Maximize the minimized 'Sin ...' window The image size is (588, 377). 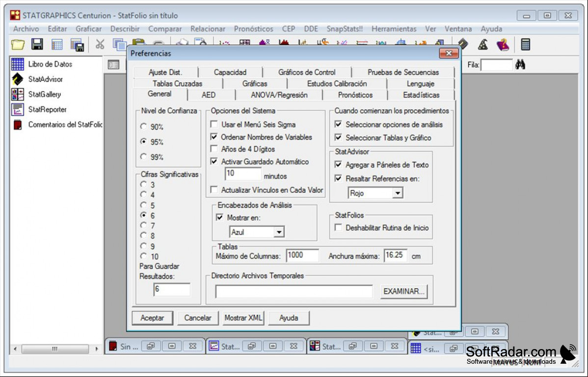pos(172,346)
